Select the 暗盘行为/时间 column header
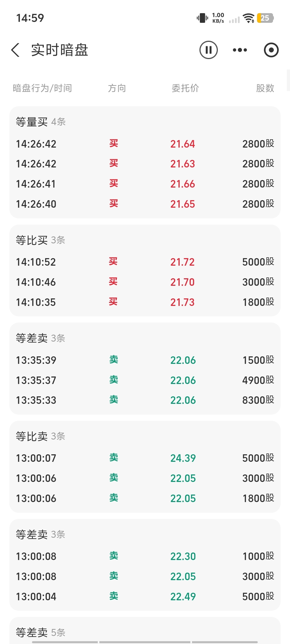Viewport: 290px width, 644px height. coord(42,88)
